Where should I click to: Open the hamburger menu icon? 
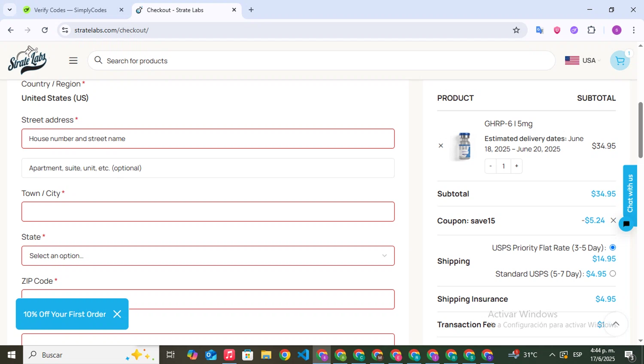(73, 61)
